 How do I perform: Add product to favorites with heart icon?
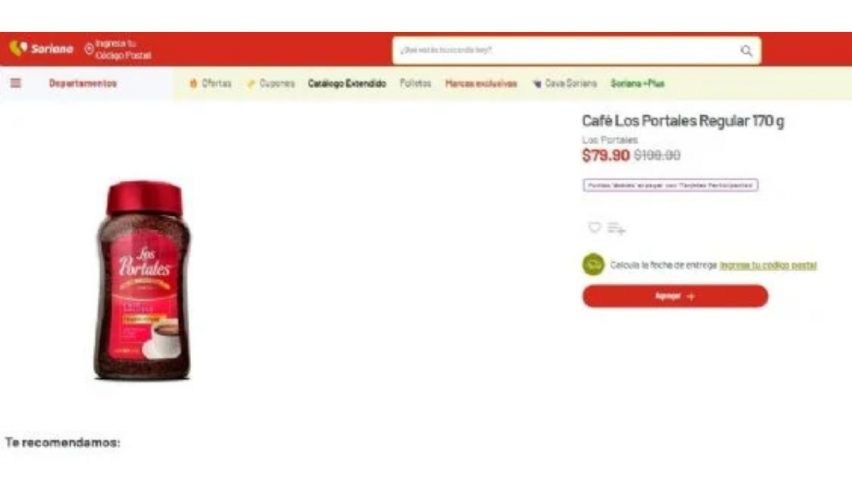(x=594, y=227)
